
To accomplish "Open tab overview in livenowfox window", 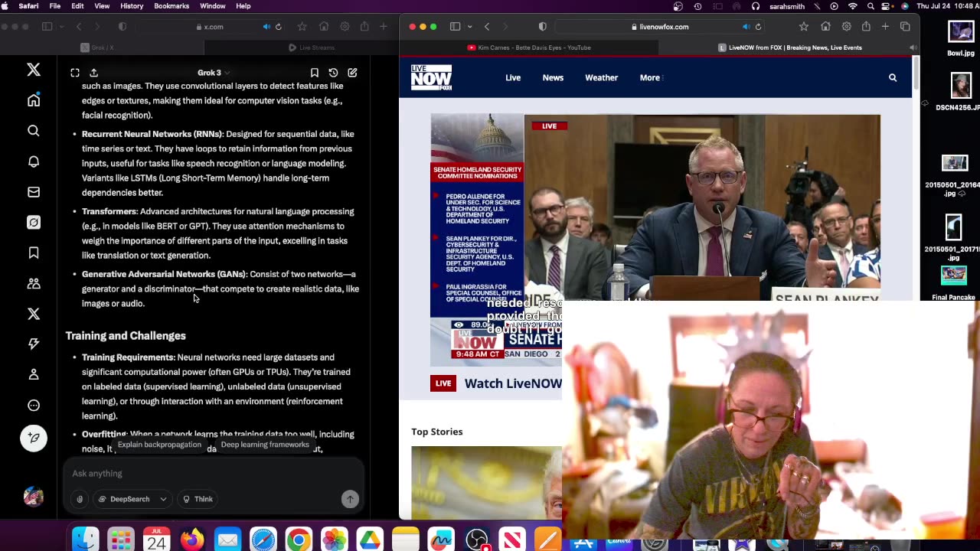I will coord(905,27).
